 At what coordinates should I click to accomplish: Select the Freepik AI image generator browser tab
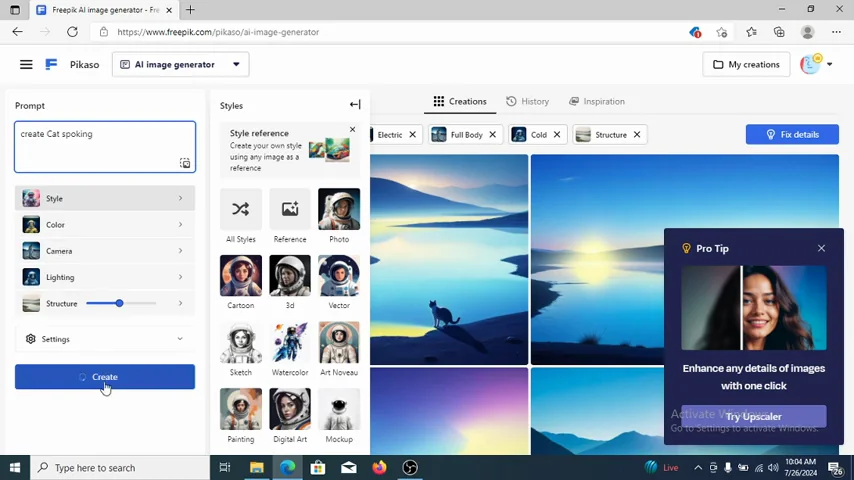tap(105, 10)
